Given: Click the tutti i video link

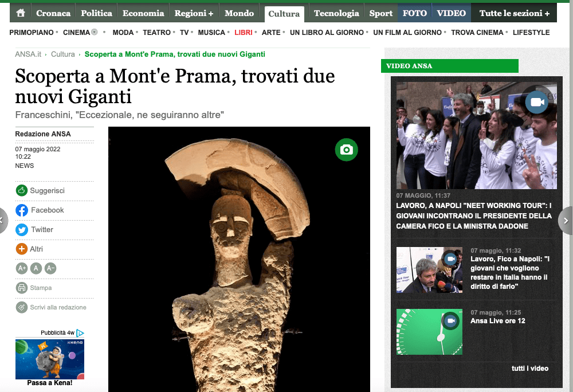Looking at the screenshot, I should (530, 369).
